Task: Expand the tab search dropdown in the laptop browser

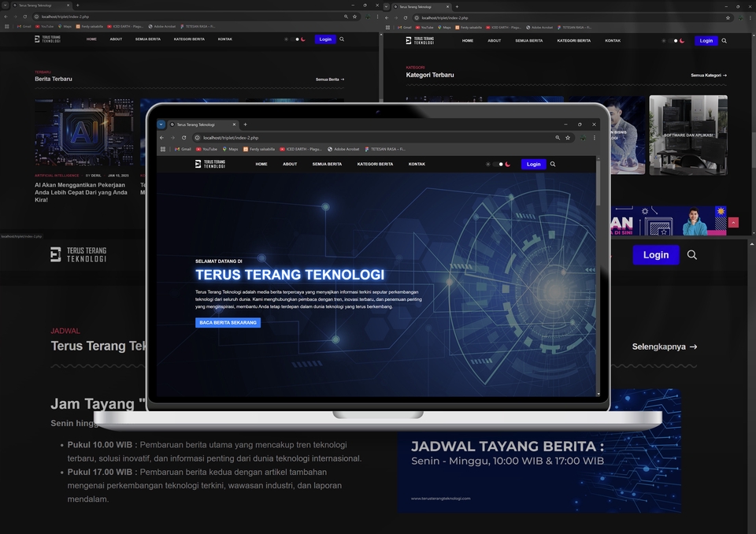Action: (161, 124)
